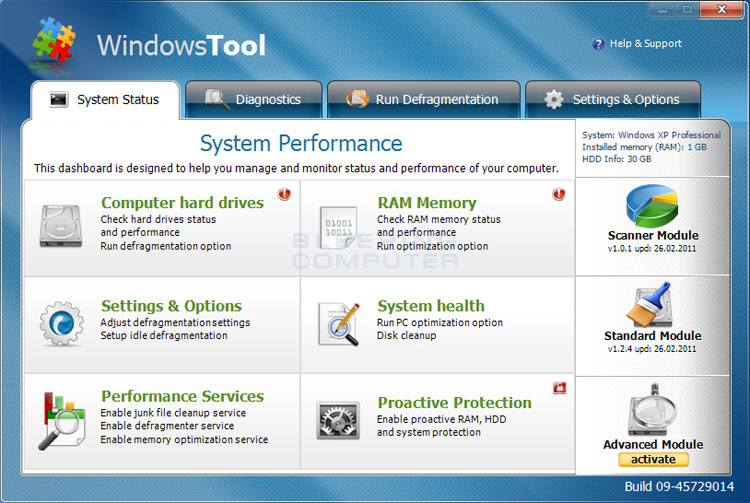Close the WindowsTool window
Viewport: 750px width, 503px height.
click(x=723, y=9)
